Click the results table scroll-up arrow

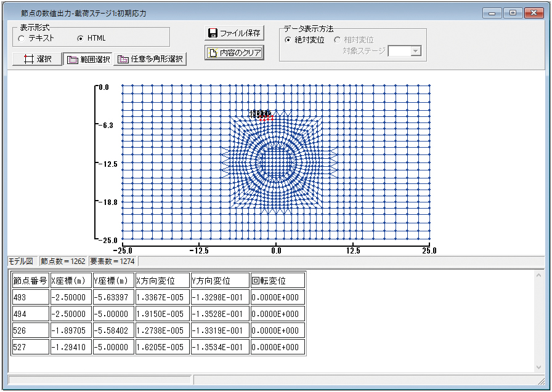tap(539, 275)
